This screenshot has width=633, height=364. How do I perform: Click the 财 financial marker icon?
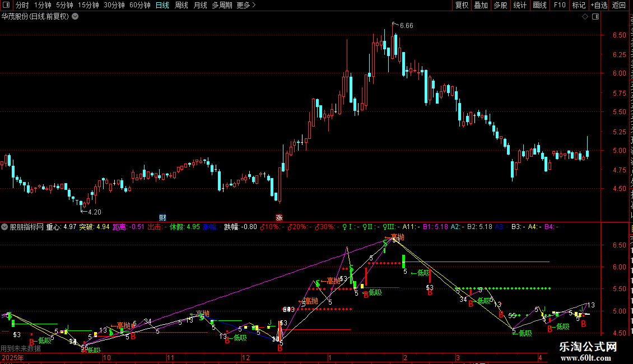click(162, 217)
